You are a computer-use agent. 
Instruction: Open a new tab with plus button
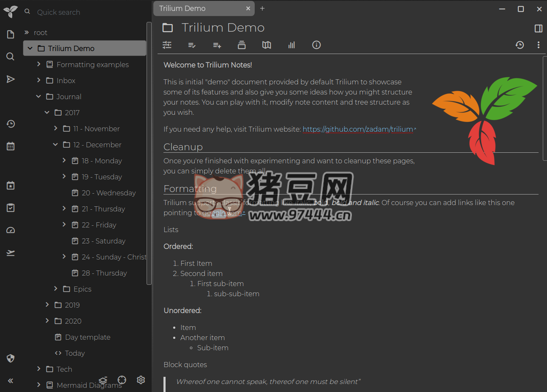tap(262, 8)
